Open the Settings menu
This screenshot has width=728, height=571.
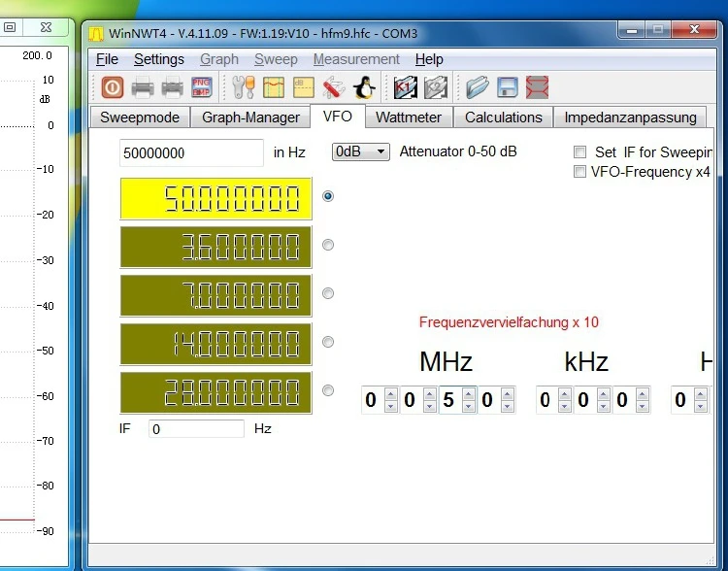coord(159,59)
